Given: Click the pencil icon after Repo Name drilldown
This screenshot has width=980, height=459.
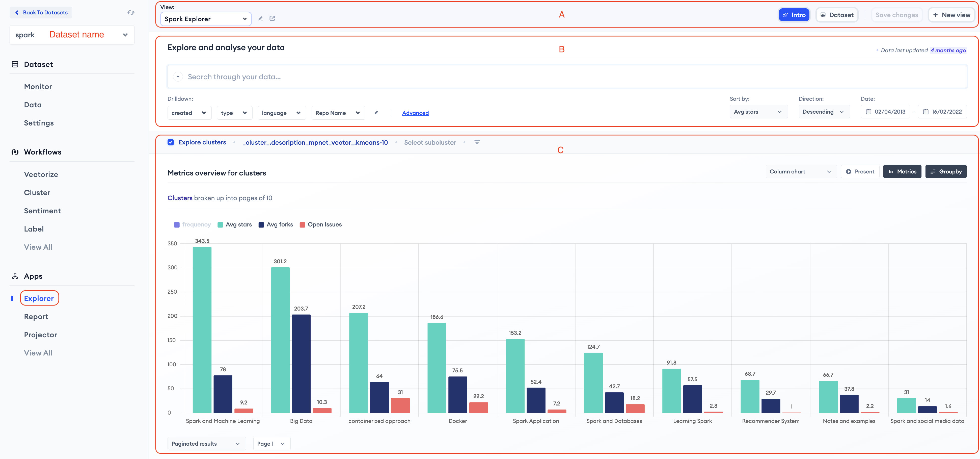Looking at the screenshot, I should tap(376, 113).
